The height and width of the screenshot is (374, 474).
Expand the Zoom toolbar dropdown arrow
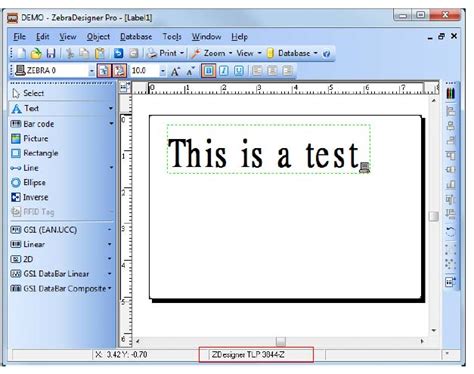[x=230, y=53]
